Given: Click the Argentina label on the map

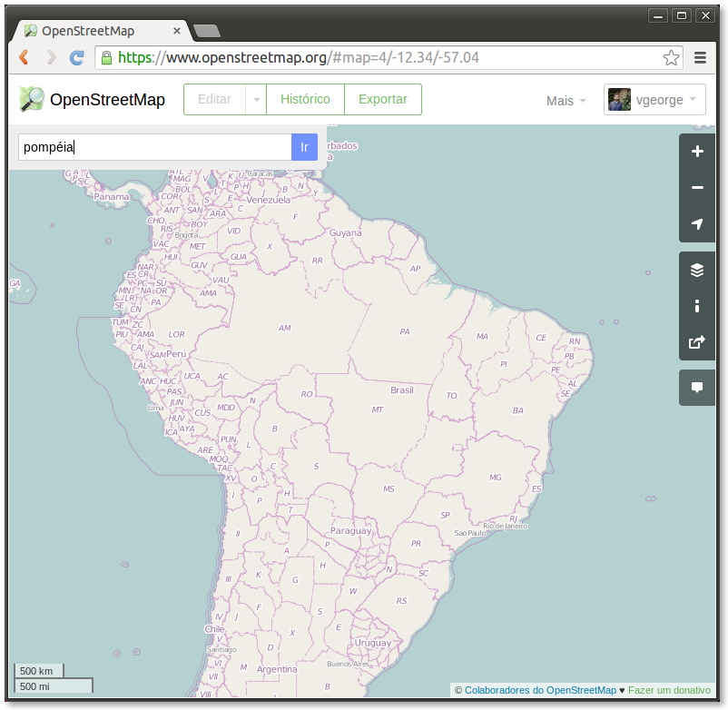Looking at the screenshot, I should (277, 669).
